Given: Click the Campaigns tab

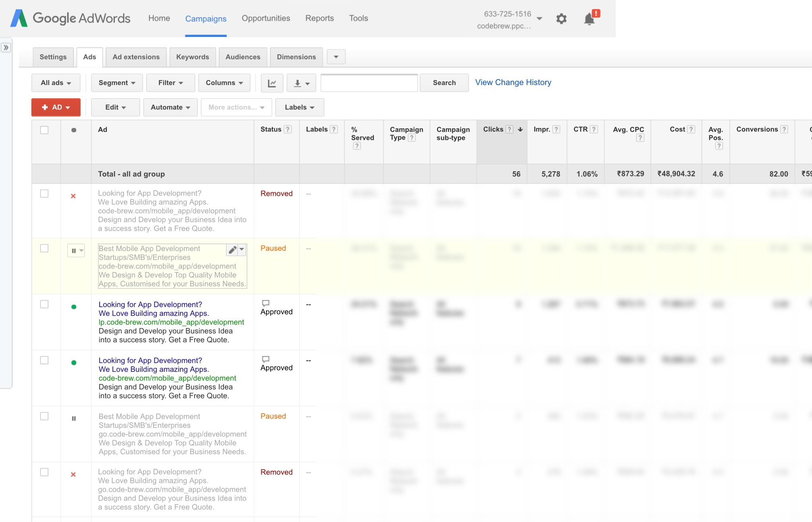Looking at the screenshot, I should [x=206, y=19].
